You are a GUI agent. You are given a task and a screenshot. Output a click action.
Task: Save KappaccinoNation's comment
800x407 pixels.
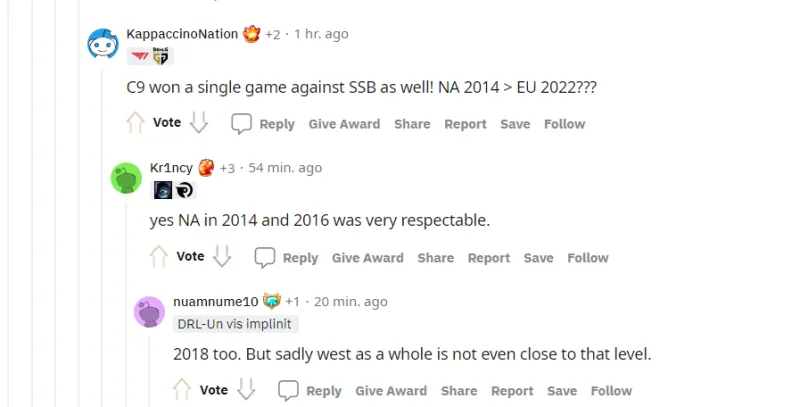tap(515, 124)
